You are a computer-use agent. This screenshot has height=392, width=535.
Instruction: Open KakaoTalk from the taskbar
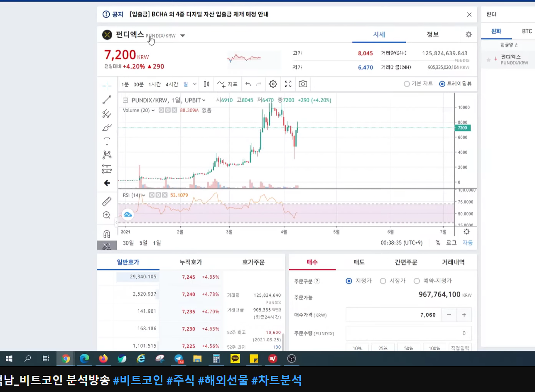pos(235,358)
